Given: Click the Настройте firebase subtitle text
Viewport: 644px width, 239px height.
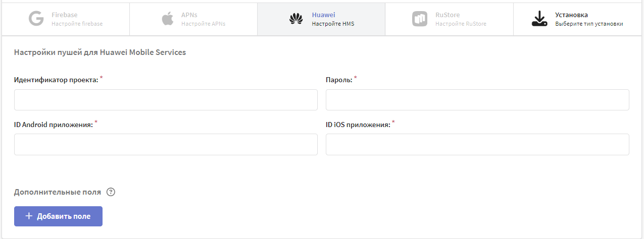Looking at the screenshot, I should click(x=77, y=24).
